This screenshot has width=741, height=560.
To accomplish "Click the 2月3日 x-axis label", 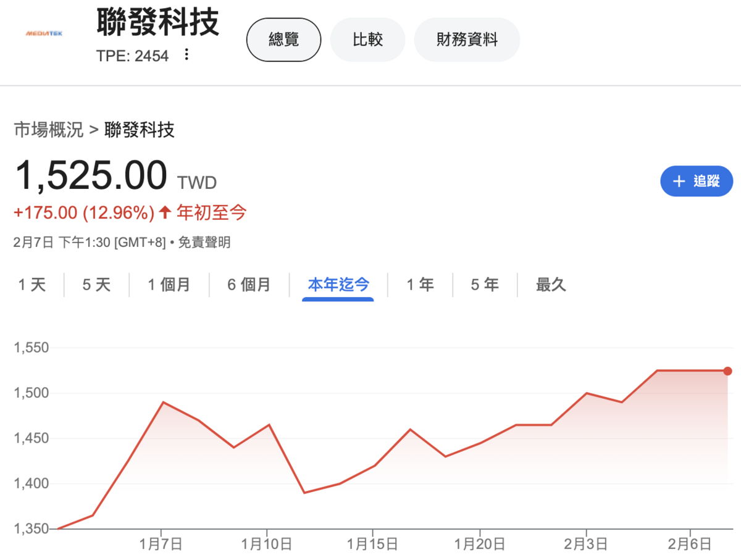I will (x=586, y=544).
